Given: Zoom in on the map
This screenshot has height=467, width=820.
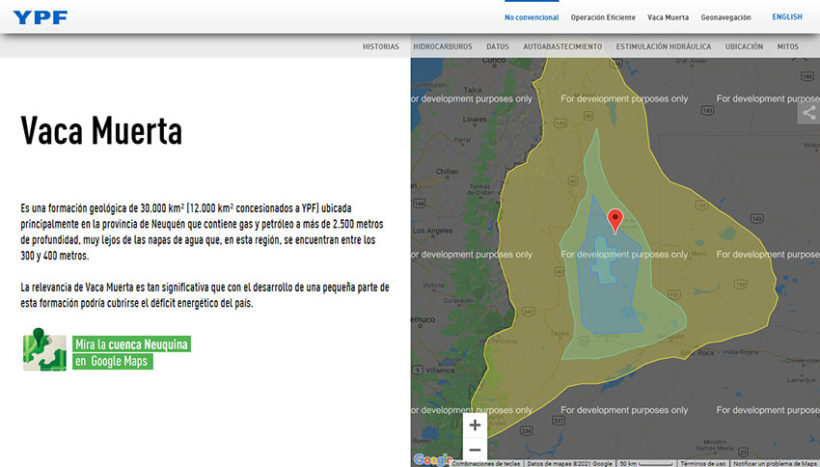Looking at the screenshot, I should (x=475, y=425).
